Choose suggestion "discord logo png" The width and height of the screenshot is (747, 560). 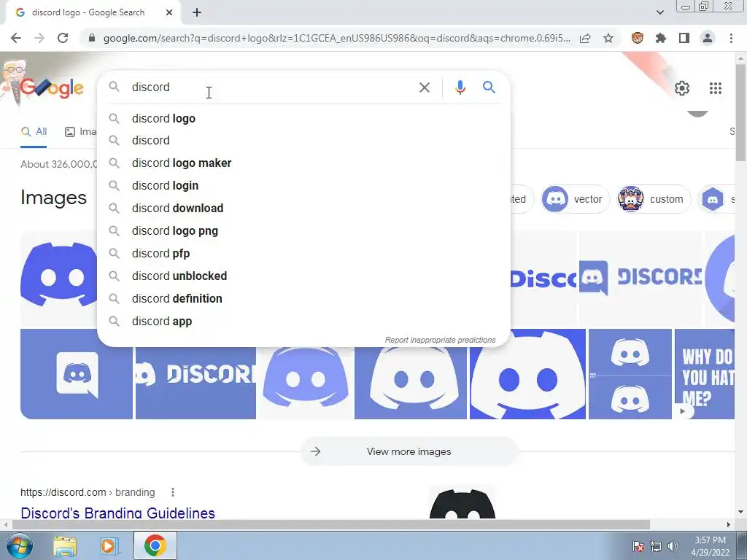tap(303, 231)
